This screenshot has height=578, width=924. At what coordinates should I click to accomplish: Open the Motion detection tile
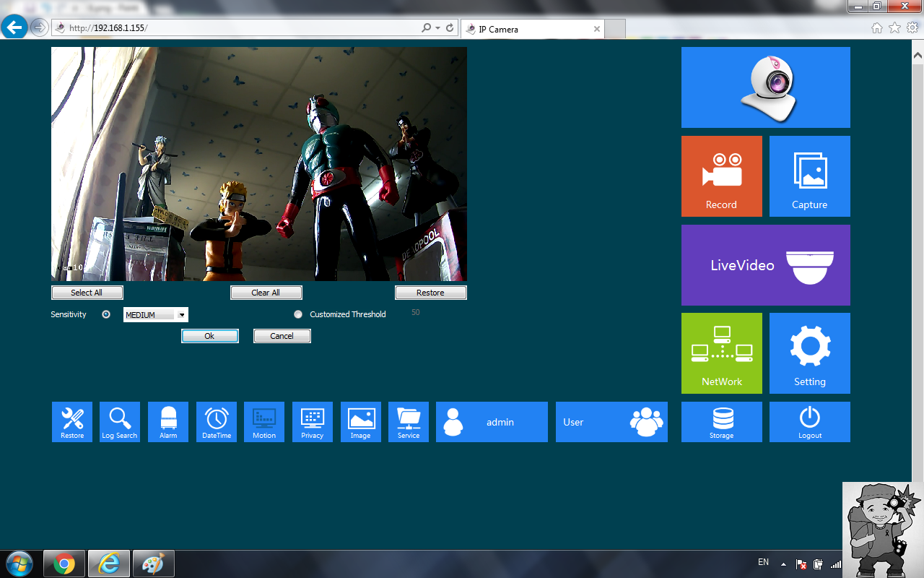(x=264, y=422)
